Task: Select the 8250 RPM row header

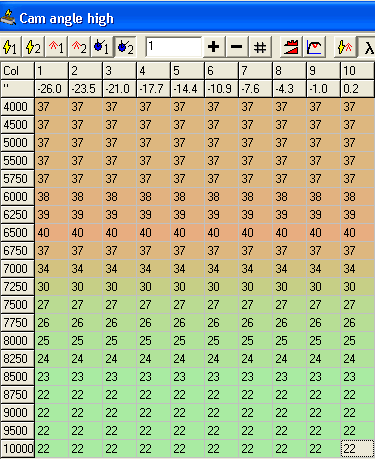Action: (17, 359)
